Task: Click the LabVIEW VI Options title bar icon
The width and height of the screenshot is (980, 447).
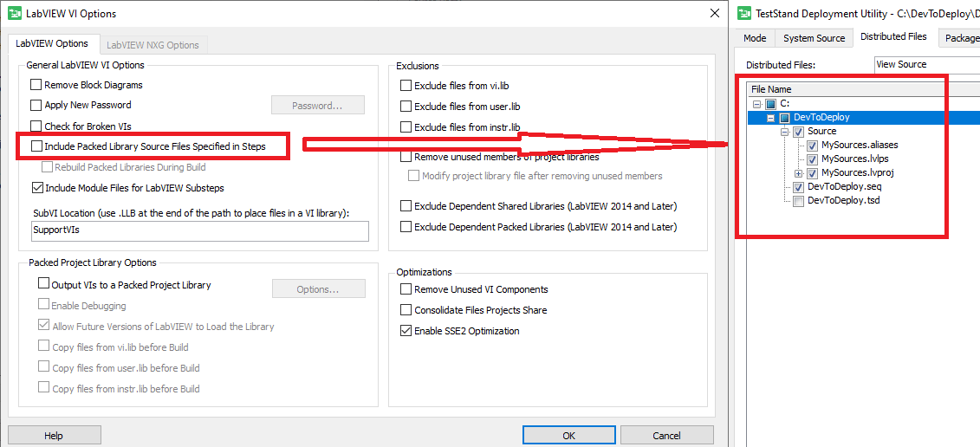Action: tap(15, 13)
